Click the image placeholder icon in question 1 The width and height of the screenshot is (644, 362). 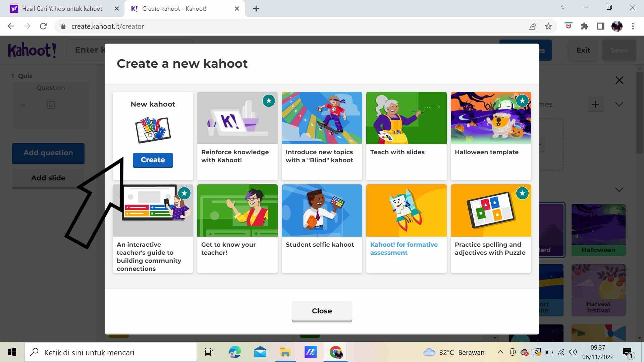[x=51, y=105]
